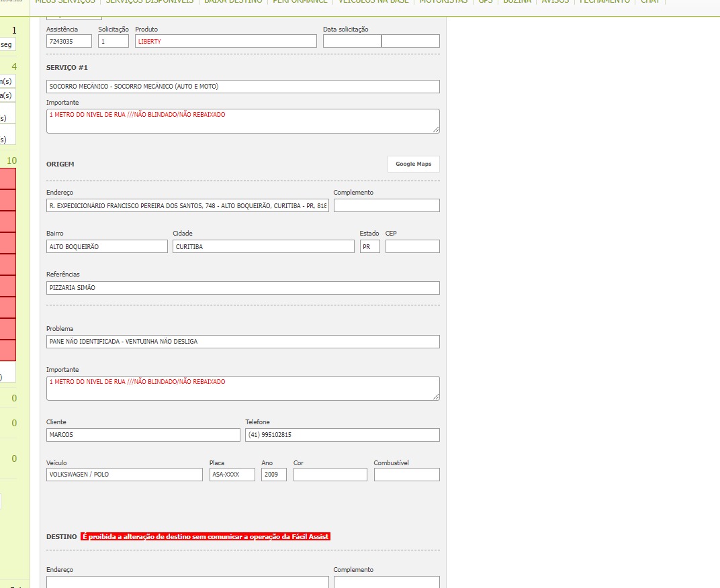Click the Estado field PR
The height and width of the screenshot is (588, 720).
pyautogui.click(x=369, y=246)
